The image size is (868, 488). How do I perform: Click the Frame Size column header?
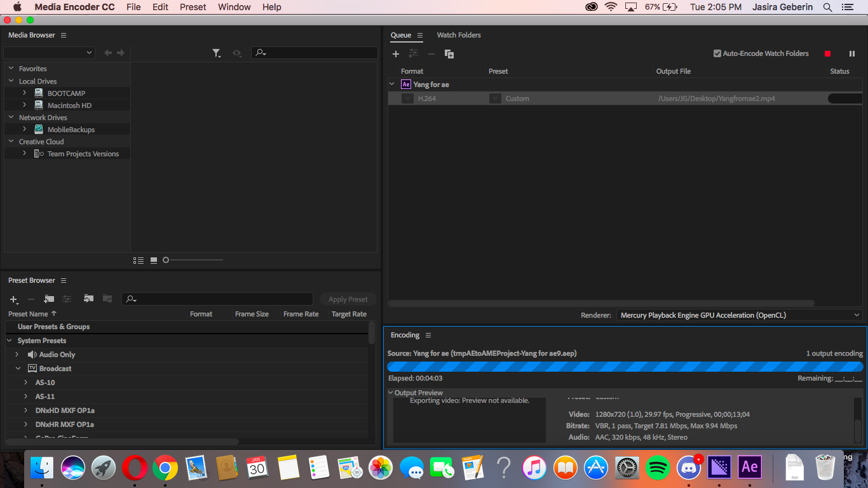pos(252,314)
